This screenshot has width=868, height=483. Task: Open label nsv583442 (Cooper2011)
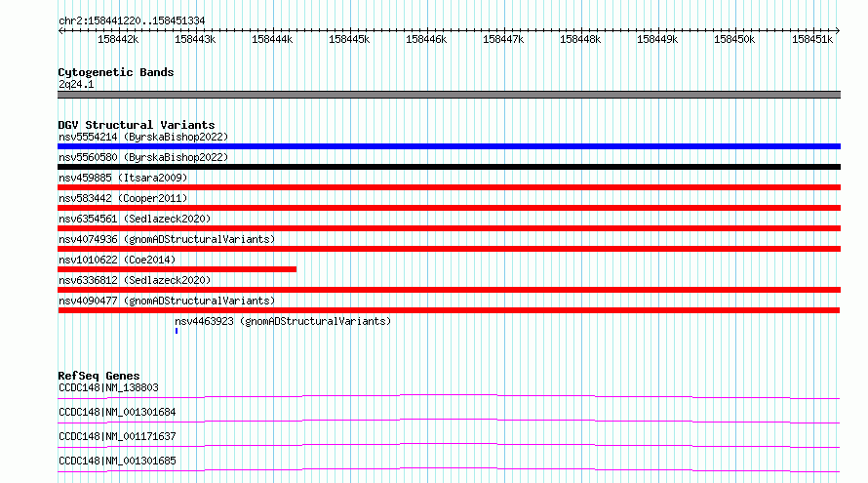click(x=123, y=198)
